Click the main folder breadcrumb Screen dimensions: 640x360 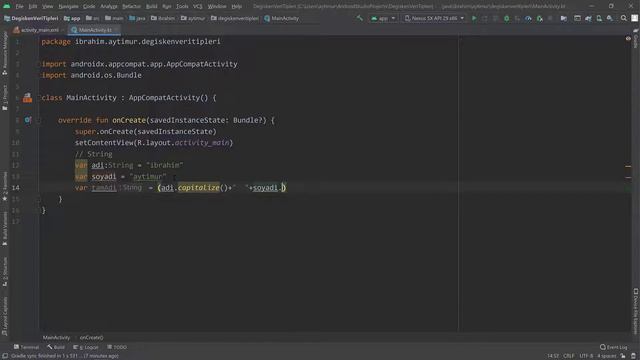(x=114, y=18)
